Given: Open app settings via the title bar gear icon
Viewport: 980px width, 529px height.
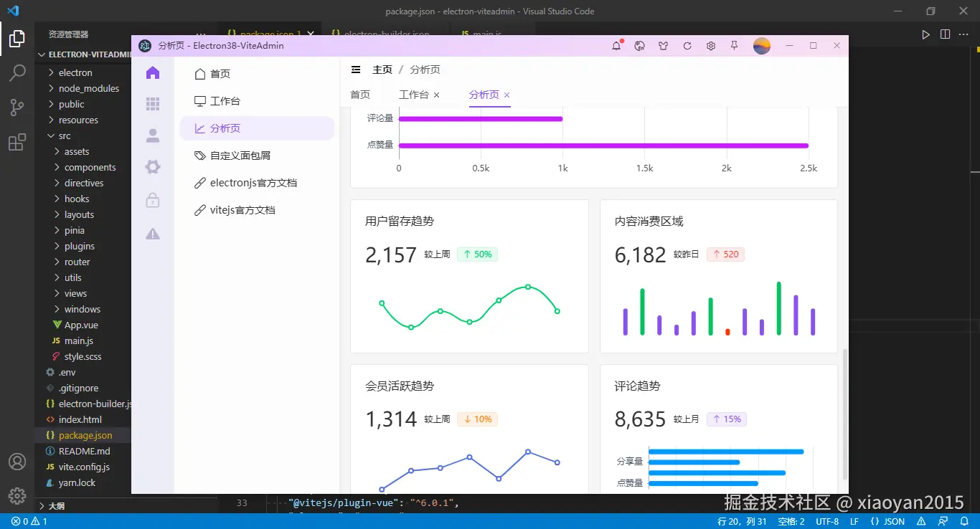Looking at the screenshot, I should click(x=710, y=45).
